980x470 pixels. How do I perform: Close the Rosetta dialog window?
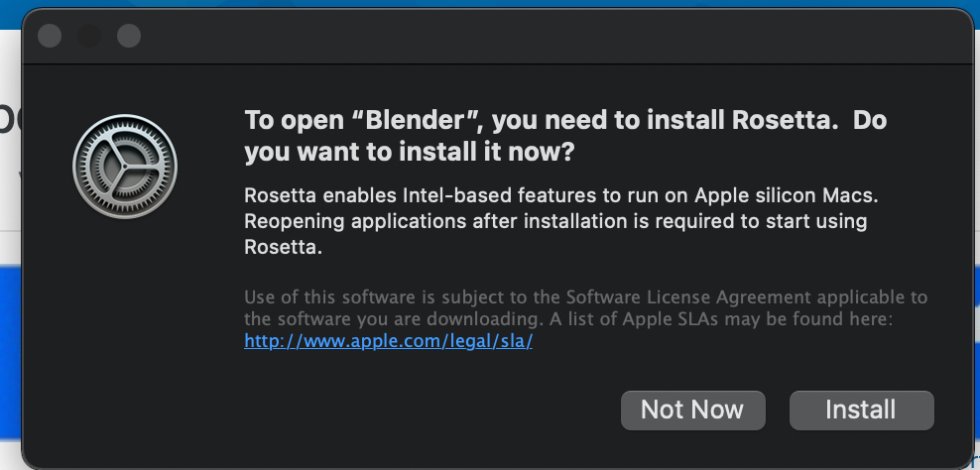click(50, 37)
